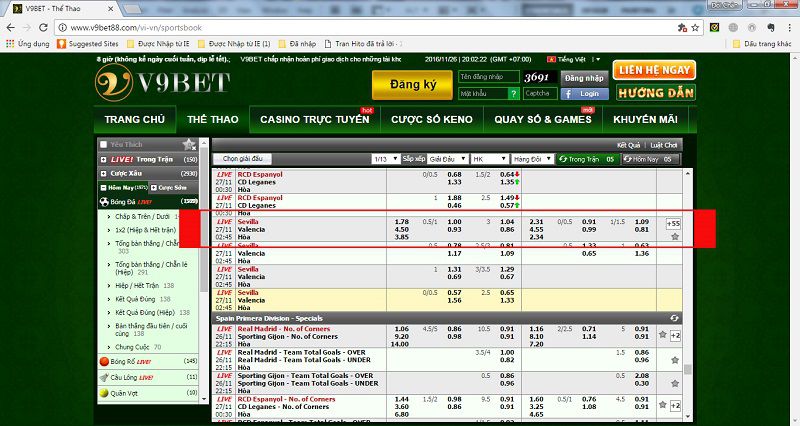
Task: Star the Real Madrid Team Total Goals row
Action: click(x=674, y=360)
